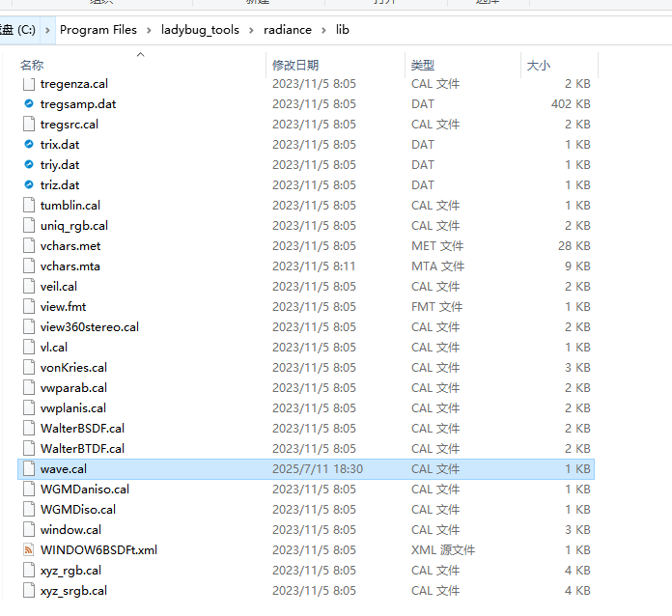Sort files by 名称 column header
The height and width of the screenshot is (616, 672).
(32, 65)
